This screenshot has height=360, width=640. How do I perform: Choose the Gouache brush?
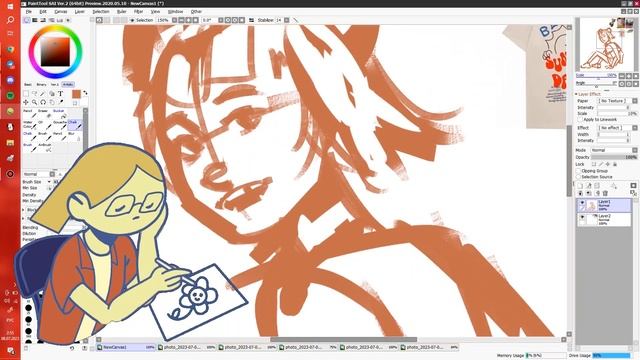60,125
